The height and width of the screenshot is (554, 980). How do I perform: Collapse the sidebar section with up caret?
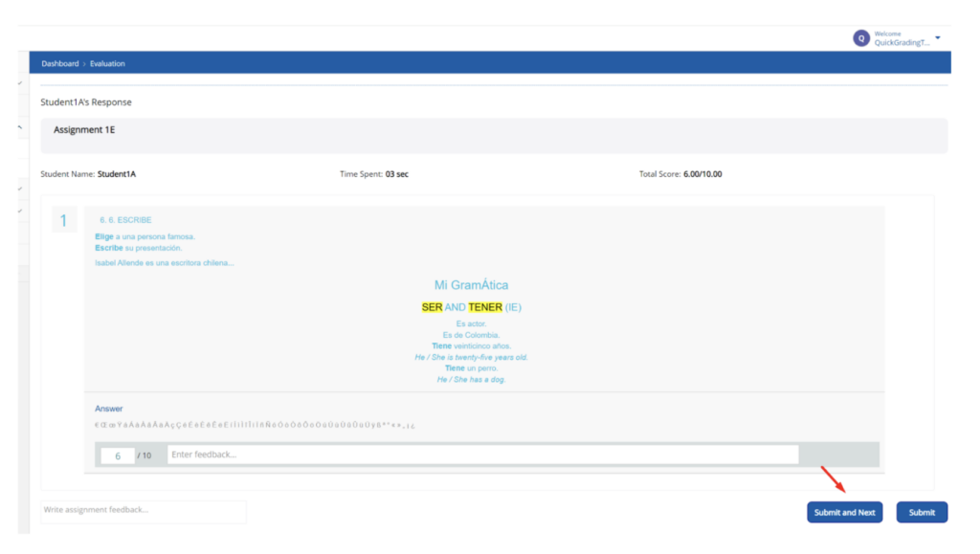coord(20,126)
